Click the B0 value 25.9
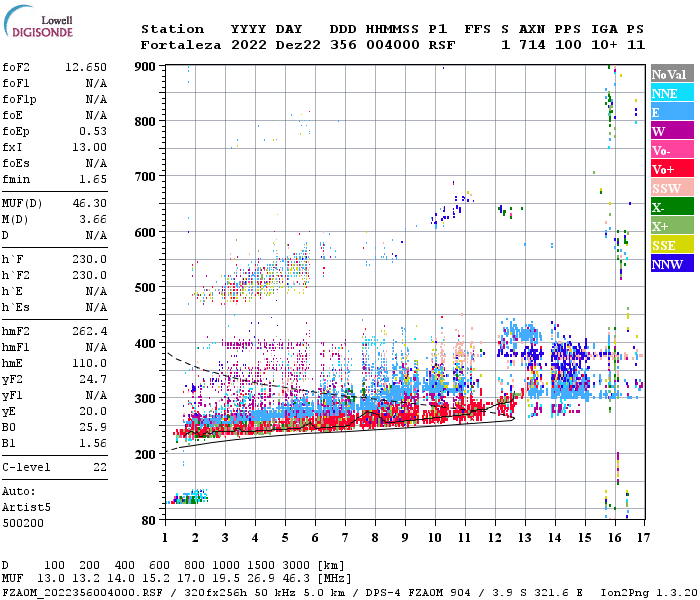700x600 pixels. 93,428
